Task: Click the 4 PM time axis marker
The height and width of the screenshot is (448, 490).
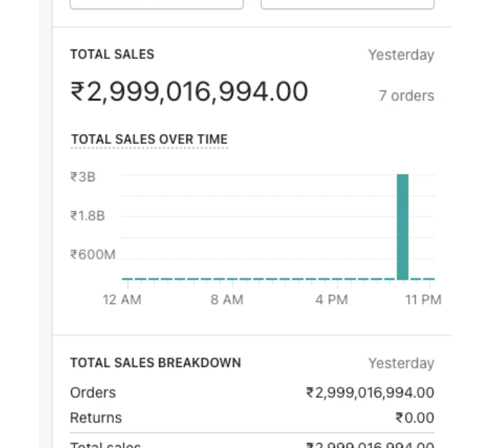Action: [x=332, y=300]
